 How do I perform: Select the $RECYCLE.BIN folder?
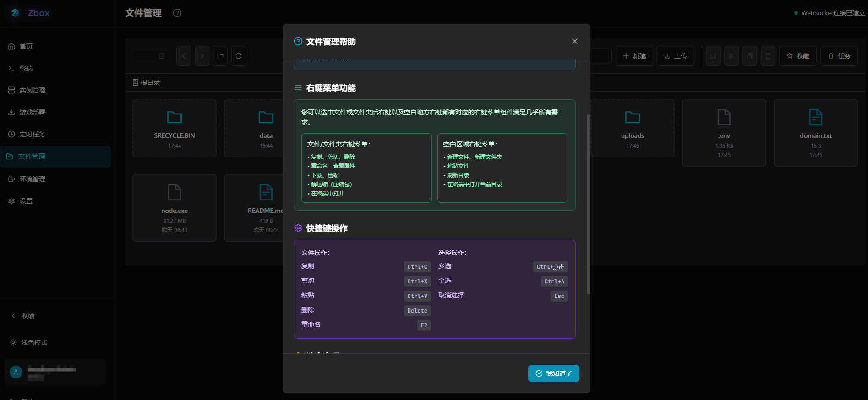[x=175, y=128]
